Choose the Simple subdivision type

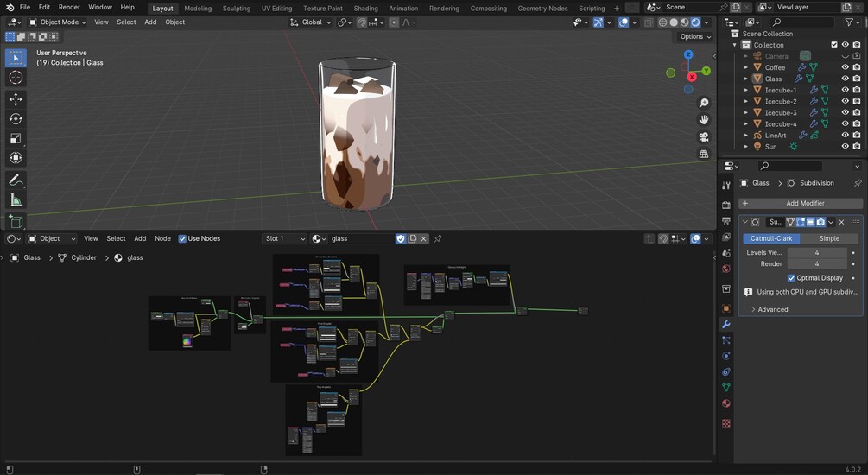(829, 238)
